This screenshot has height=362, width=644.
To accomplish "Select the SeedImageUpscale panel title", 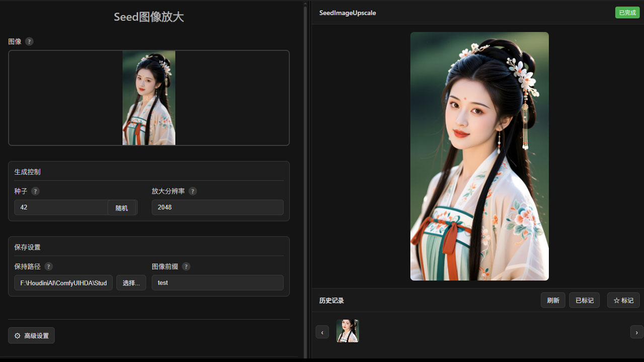I will tap(348, 13).
